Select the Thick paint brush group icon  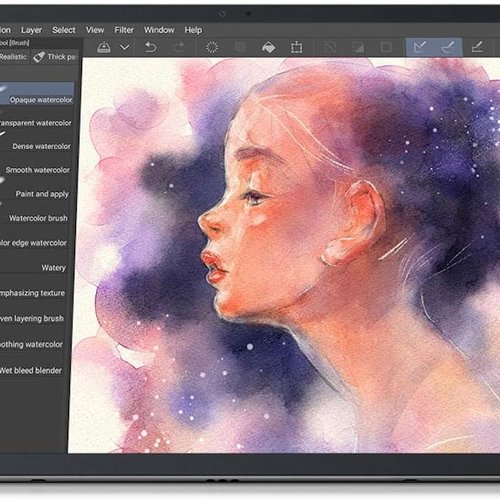[39, 57]
